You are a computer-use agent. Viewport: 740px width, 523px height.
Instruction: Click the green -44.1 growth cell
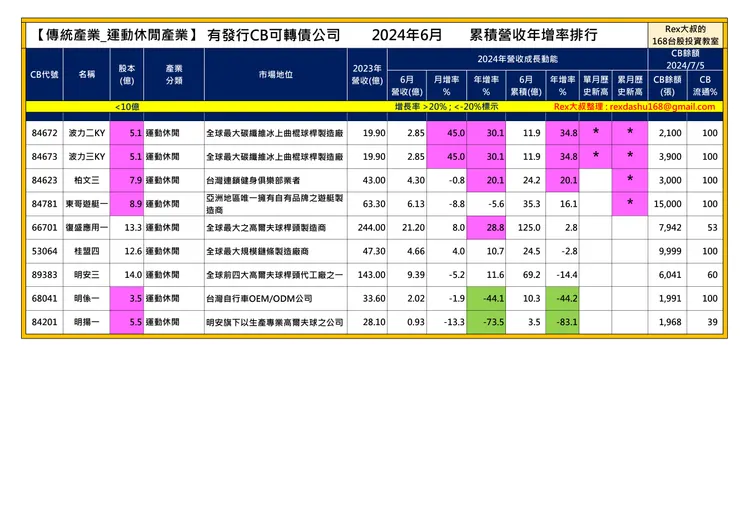(486, 298)
